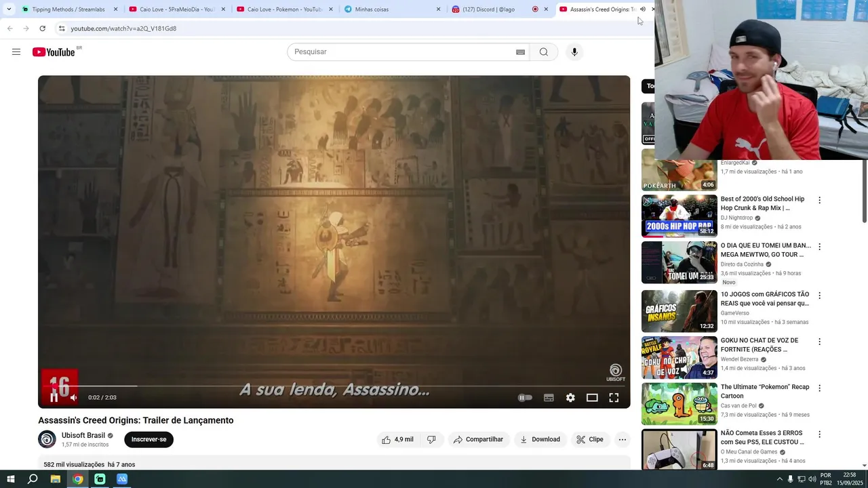Open DJ Nightdrop channel link
This screenshot has height=488, width=868.
tap(737, 218)
